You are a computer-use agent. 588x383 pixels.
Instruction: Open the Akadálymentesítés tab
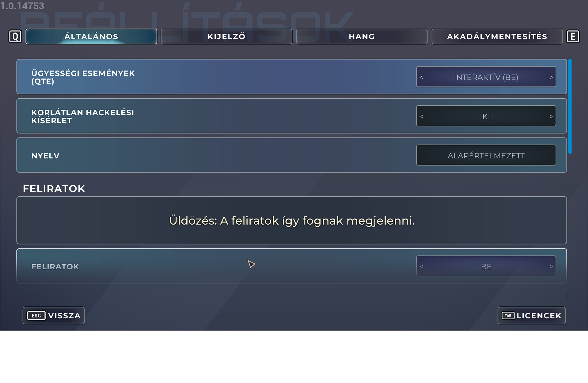497,36
